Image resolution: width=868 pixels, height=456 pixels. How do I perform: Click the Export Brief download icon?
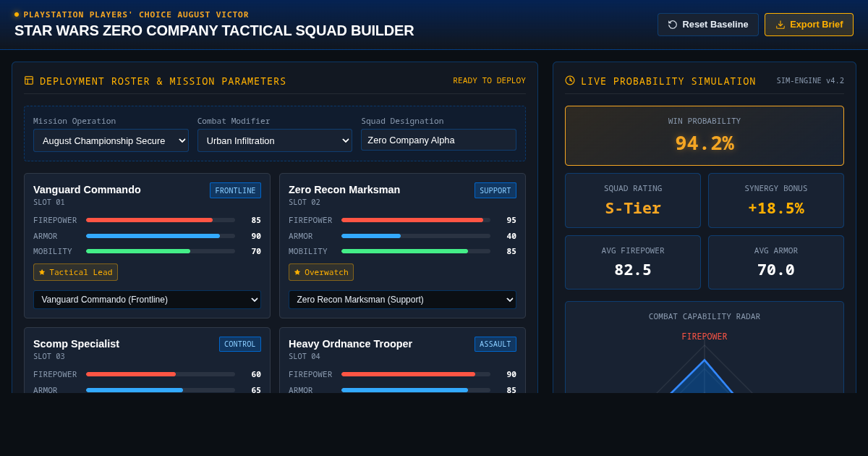coord(780,25)
